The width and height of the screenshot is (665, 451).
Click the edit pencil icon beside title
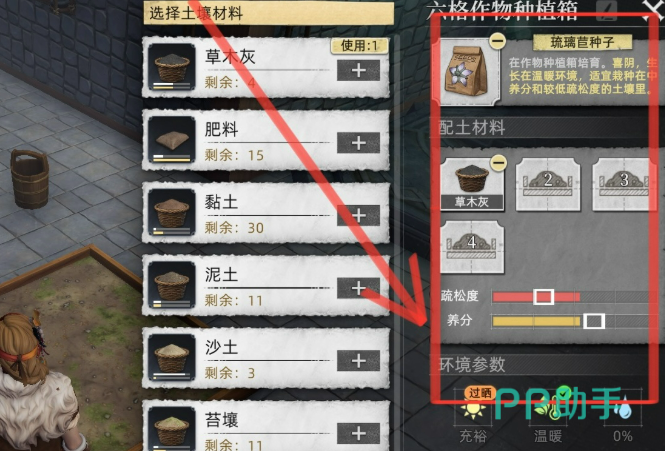[x=606, y=11]
